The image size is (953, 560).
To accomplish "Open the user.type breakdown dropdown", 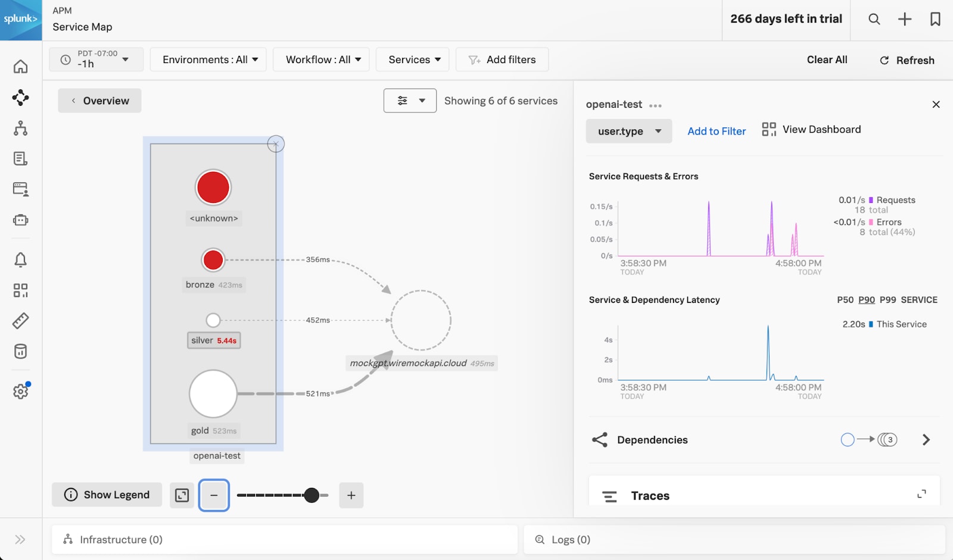I will tap(628, 132).
